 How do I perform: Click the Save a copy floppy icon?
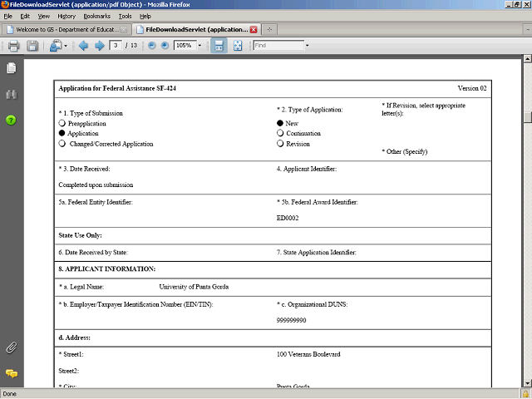coord(32,46)
